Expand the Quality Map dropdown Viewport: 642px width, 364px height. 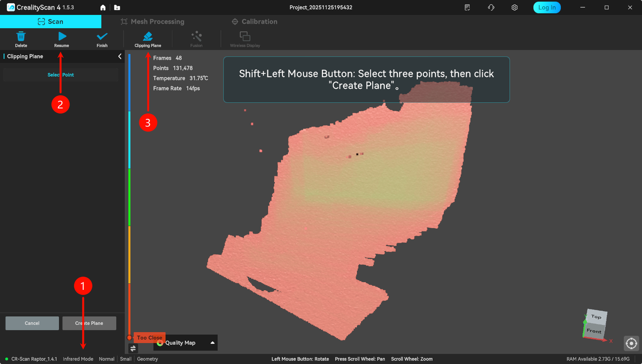tap(213, 343)
